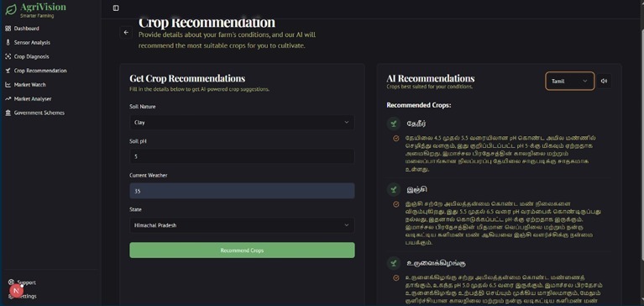The image size is (644, 306).
Task: Click the Recommend Crops button
Action: 242,250
